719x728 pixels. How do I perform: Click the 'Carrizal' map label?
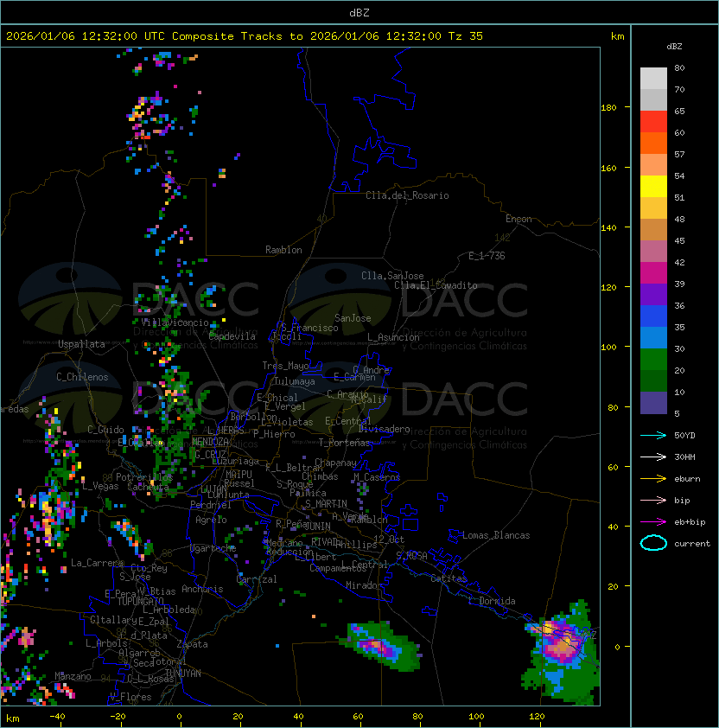click(x=257, y=579)
